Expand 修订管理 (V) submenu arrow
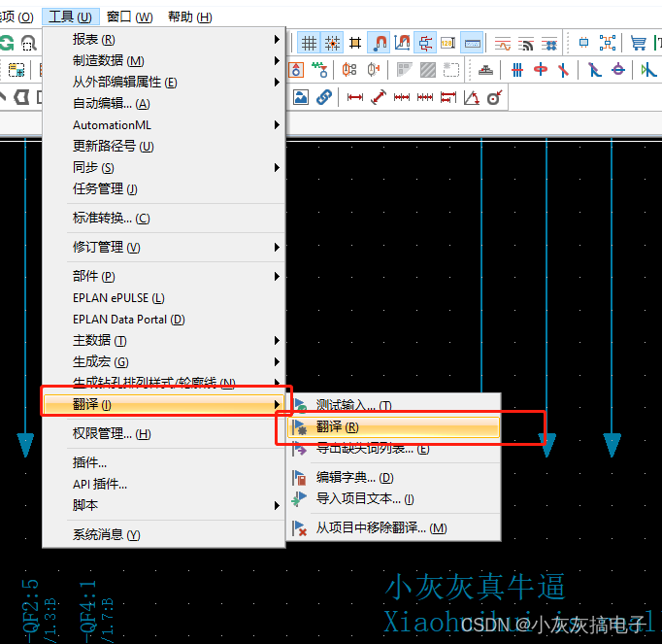This screenshot has height=644, width=662. tap(277, 247)
